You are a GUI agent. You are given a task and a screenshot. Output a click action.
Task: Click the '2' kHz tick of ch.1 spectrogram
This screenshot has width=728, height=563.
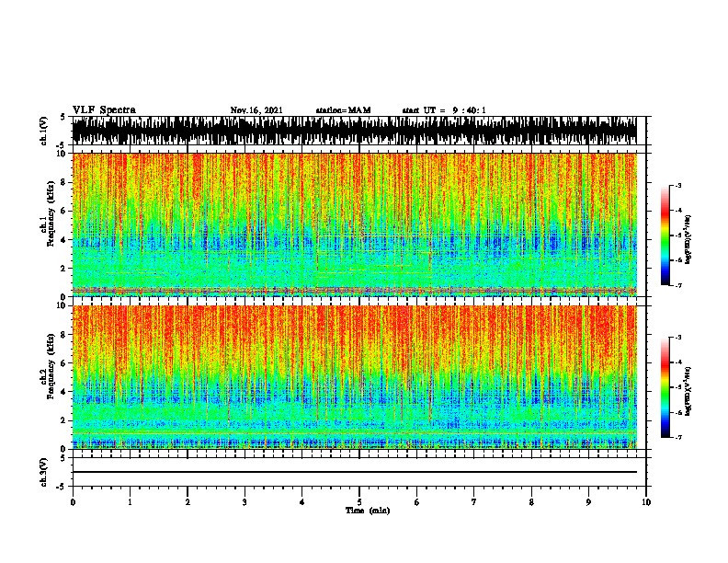[64, 268]
